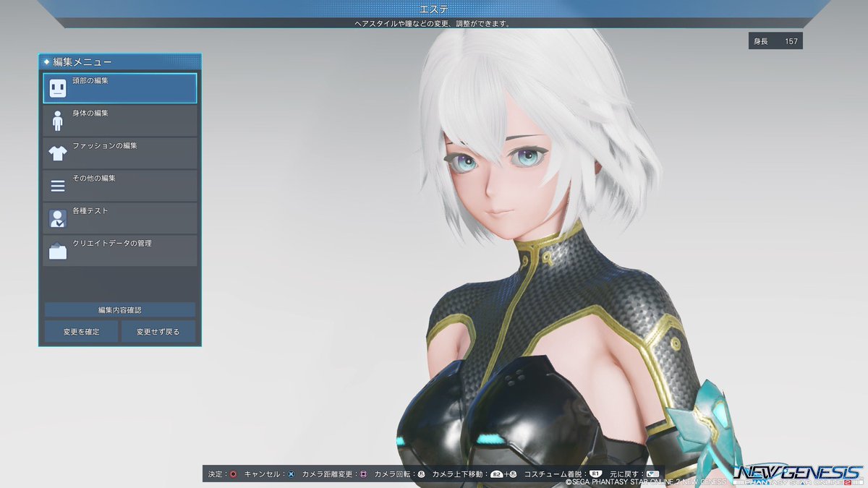Click the pink square camera distance icon
The height and width of the screenshot is (488, 868).
click(363, 474)
